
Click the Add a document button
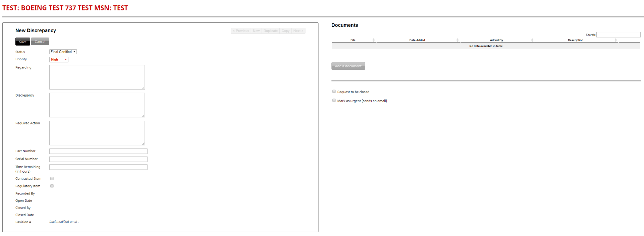pyautogui.click(x=348, y=66)
